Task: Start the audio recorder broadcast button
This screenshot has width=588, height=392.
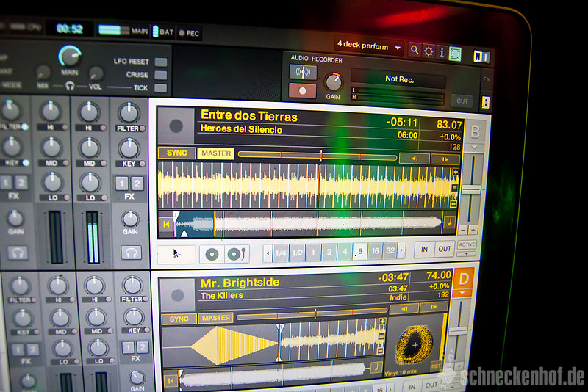Action: pyautogui.click(x=302, y=72)
